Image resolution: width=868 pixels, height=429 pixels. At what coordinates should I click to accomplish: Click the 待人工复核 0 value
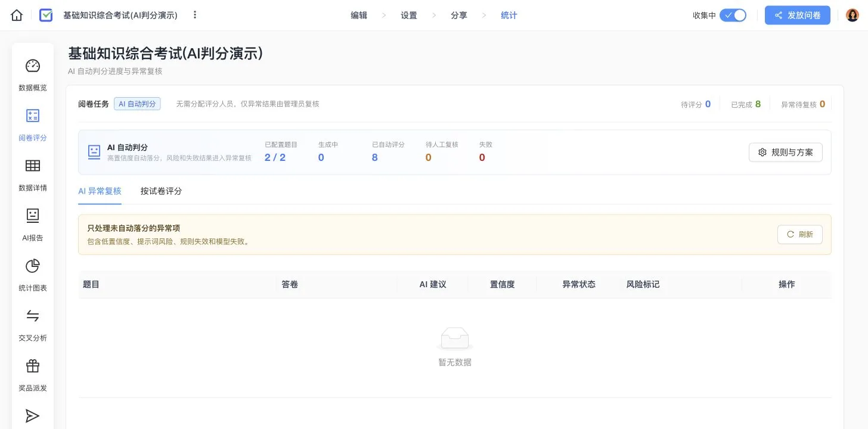click(429, 157)
